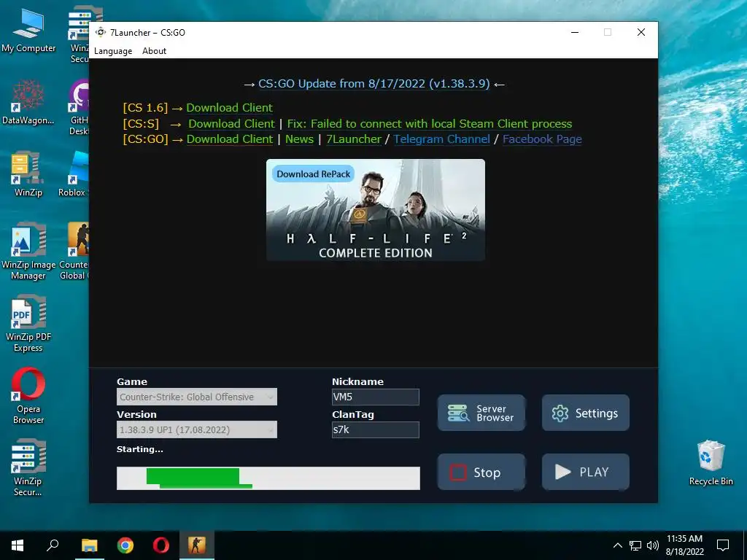Click CS:S Download Client link
Image resolution: width=747 pixels, height=560 pixels.
(x=231, y=124)
